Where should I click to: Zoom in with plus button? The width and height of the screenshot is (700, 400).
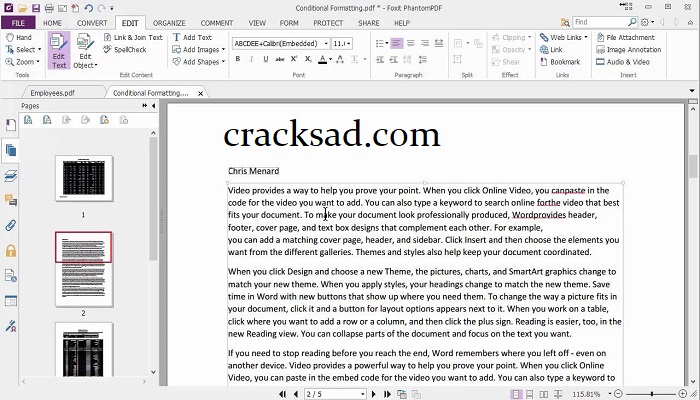coord(683,394)
